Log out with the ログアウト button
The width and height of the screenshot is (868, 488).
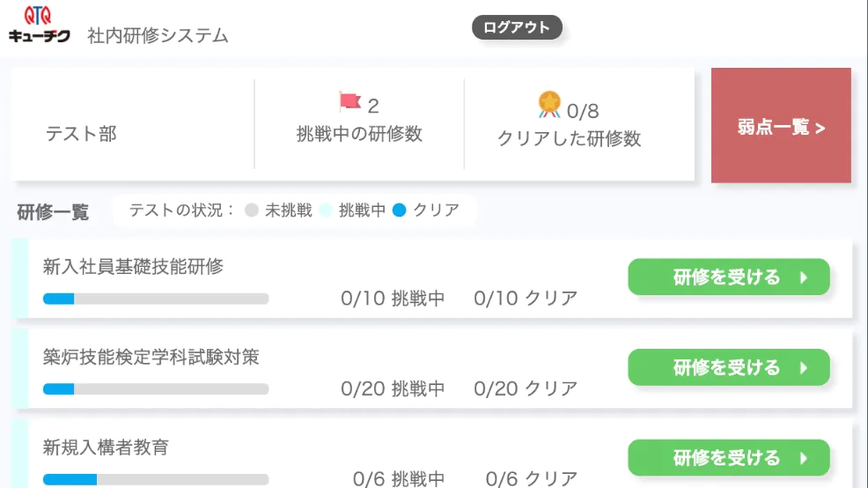517,27
